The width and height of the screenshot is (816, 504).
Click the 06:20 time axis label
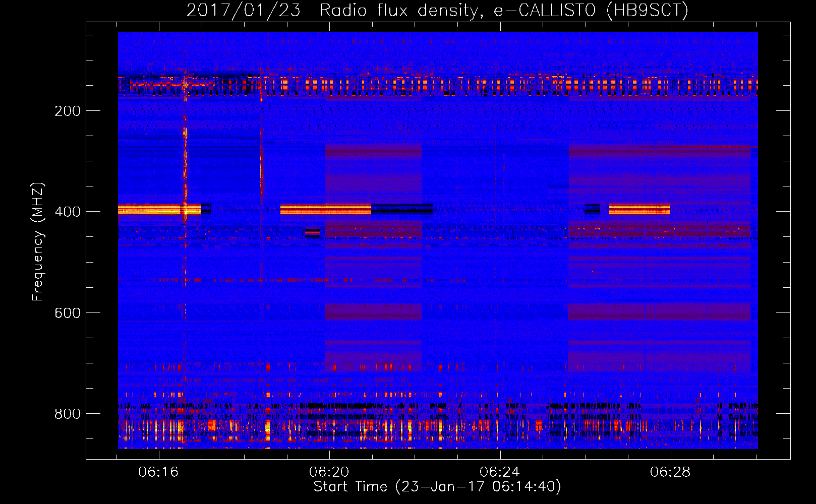[x=329, y=472]
